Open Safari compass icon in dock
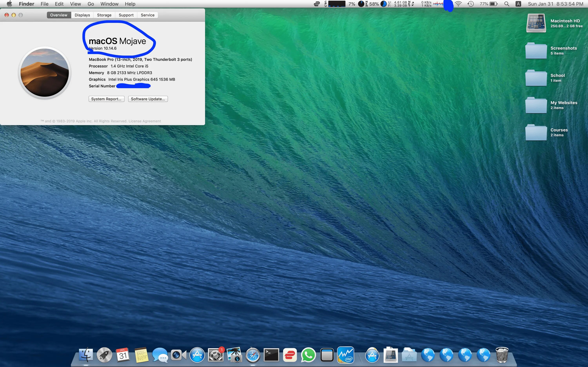588x367 pixels. 253,355
